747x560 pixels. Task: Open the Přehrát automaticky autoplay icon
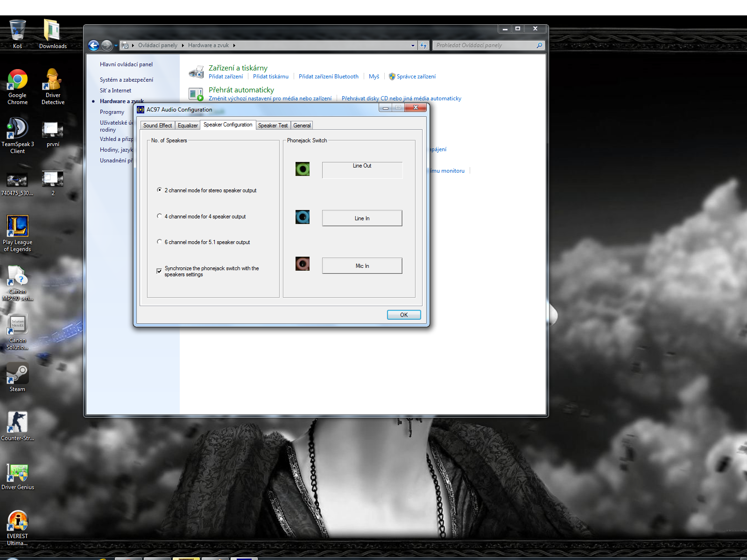pyautogui.click(x=196, y=94)
